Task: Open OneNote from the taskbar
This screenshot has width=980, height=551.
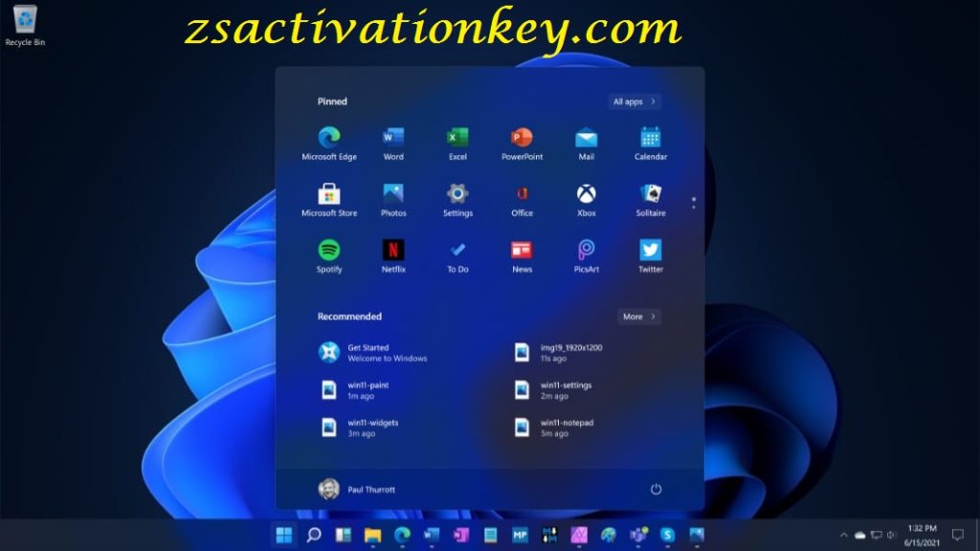Action: coord(461,535)
